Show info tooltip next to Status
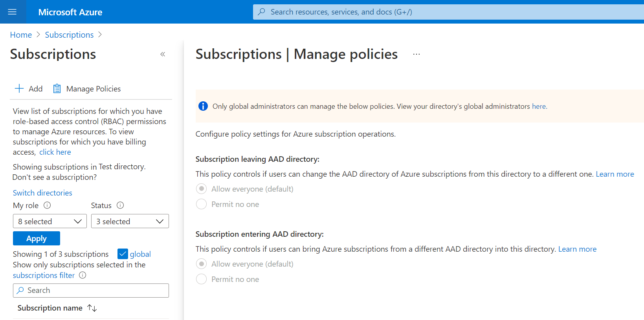 click(120, 205)
